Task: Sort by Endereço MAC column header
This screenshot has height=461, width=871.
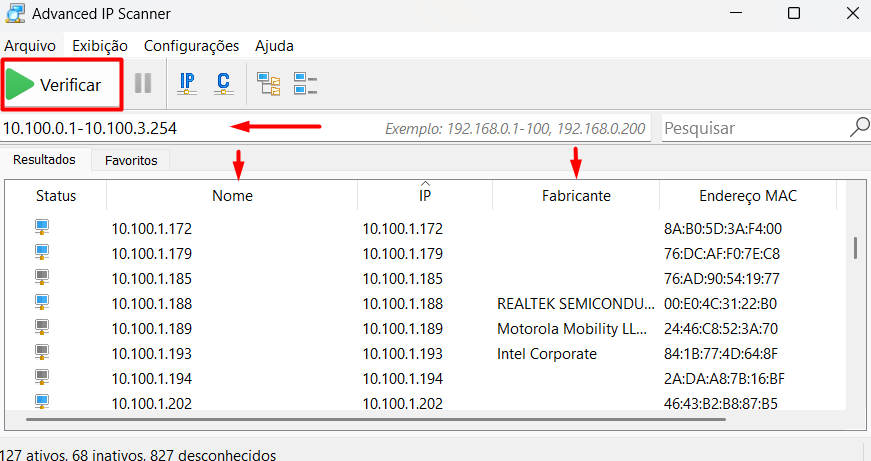Action: click(x=748, y=196)
